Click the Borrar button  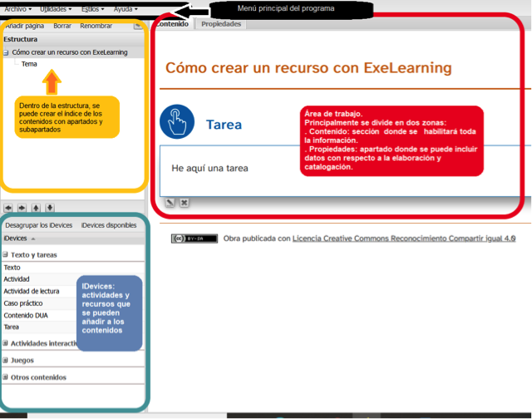pos(62,26)
